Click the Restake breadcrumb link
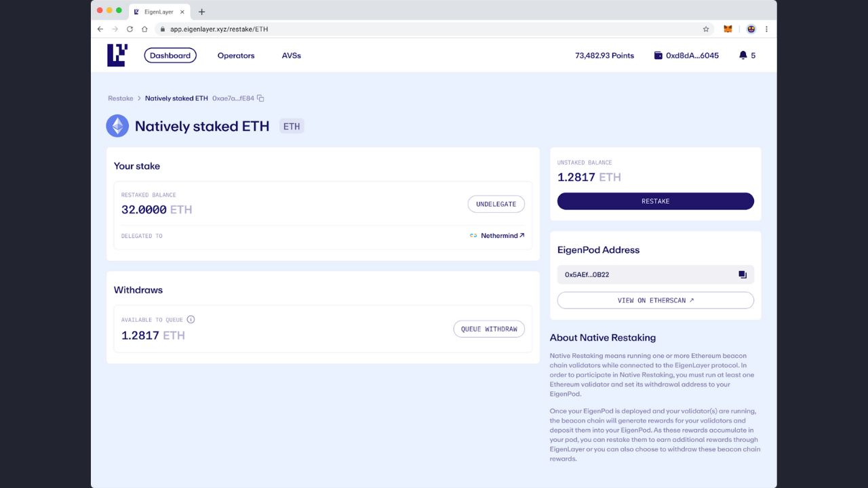The image size is (868, 488). pyautogui.click(x=121, y=98)
